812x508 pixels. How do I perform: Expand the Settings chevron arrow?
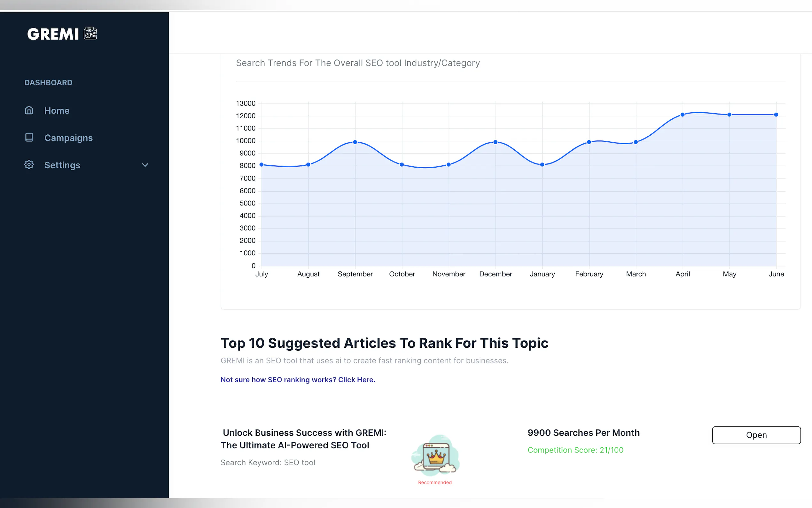point(145,165)
